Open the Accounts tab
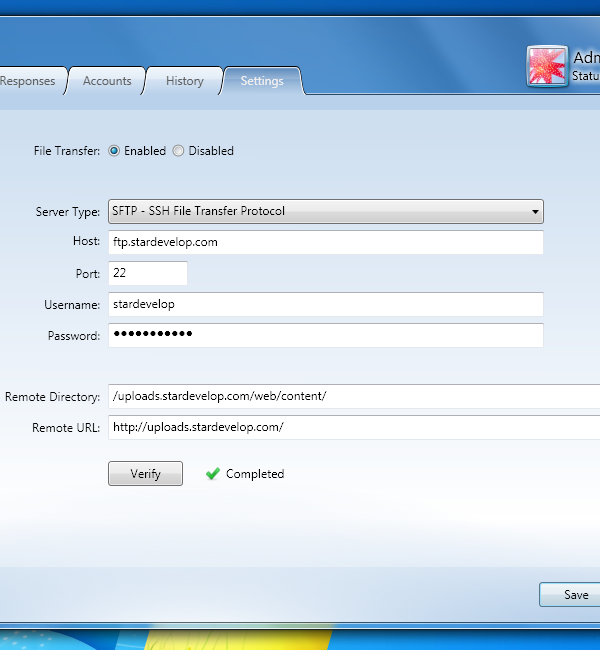600x650 pixels. click(107, 81)
